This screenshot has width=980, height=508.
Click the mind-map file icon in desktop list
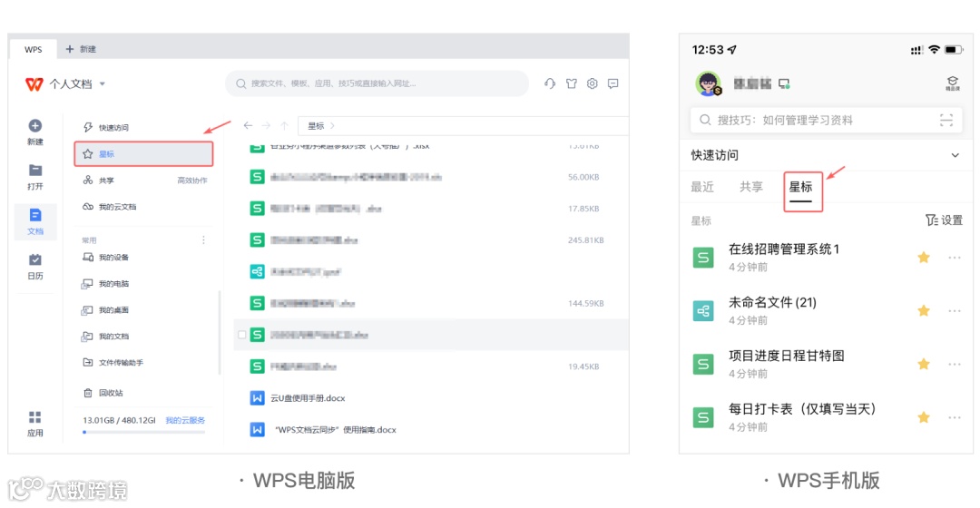(257, 272)
